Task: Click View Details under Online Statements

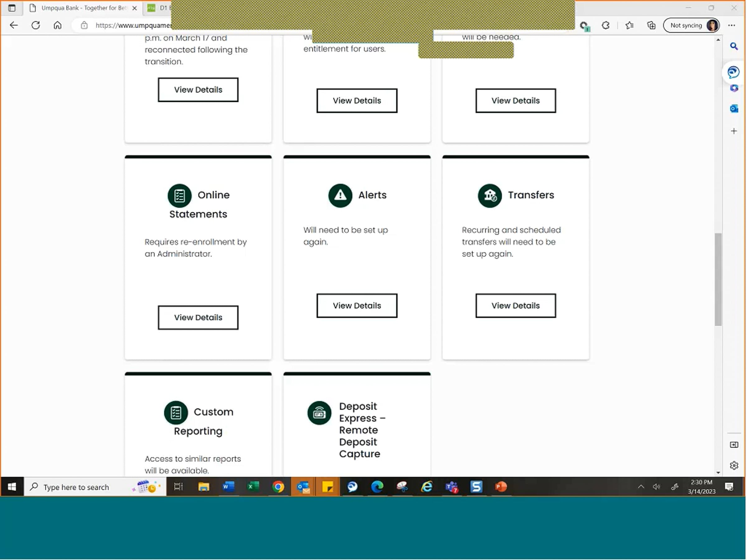Action: [x=198, y=317]
